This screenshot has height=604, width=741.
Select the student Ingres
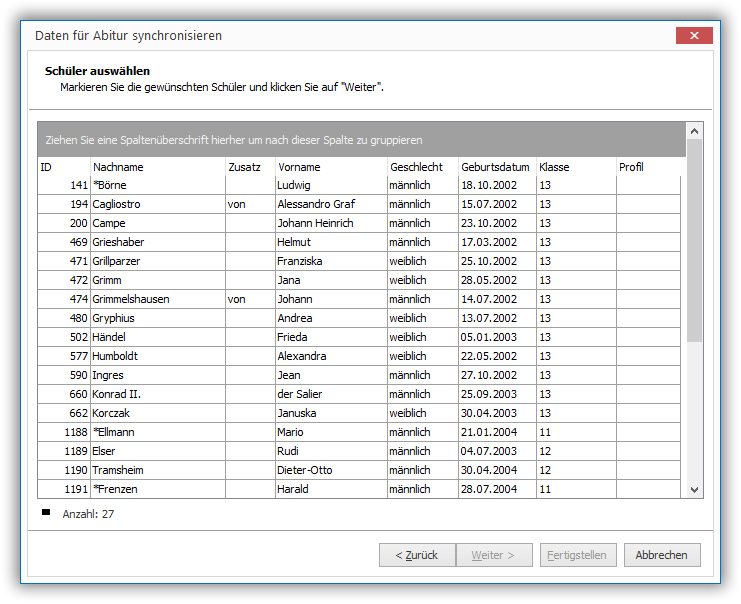(359, 375)
